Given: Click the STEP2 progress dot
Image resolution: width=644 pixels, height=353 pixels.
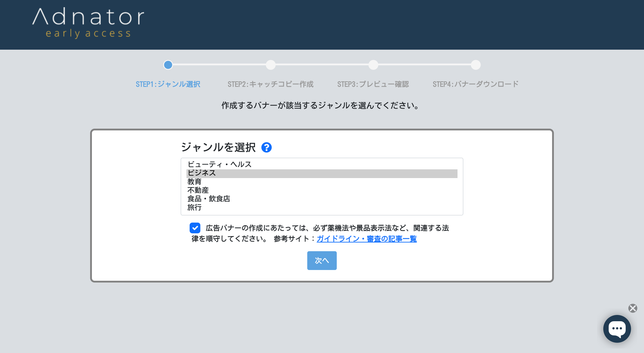Looking at the screenshot, I should click(x=271, y=65).
